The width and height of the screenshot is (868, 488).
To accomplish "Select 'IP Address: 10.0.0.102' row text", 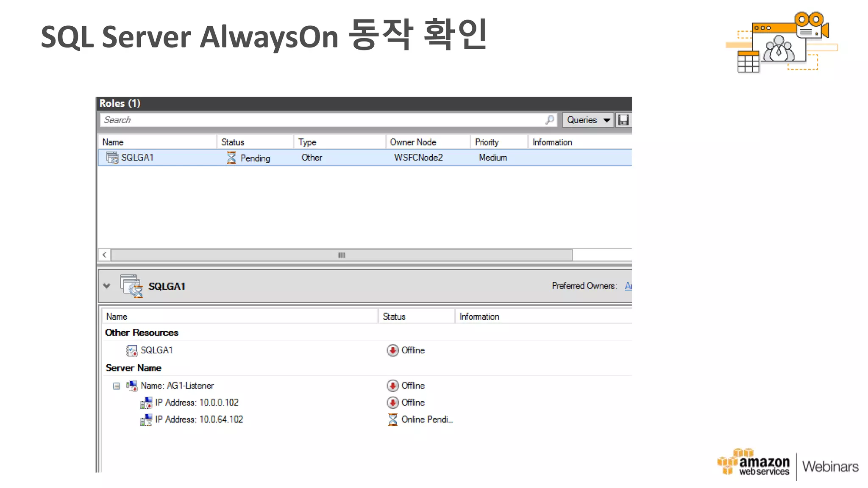I will click(197, 402).
